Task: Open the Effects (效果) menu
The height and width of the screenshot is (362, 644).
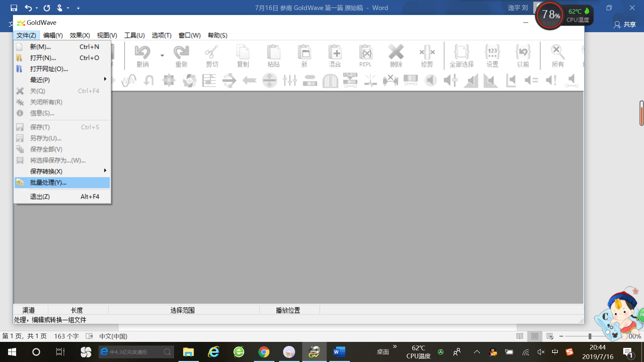Action: pos(80,35)
